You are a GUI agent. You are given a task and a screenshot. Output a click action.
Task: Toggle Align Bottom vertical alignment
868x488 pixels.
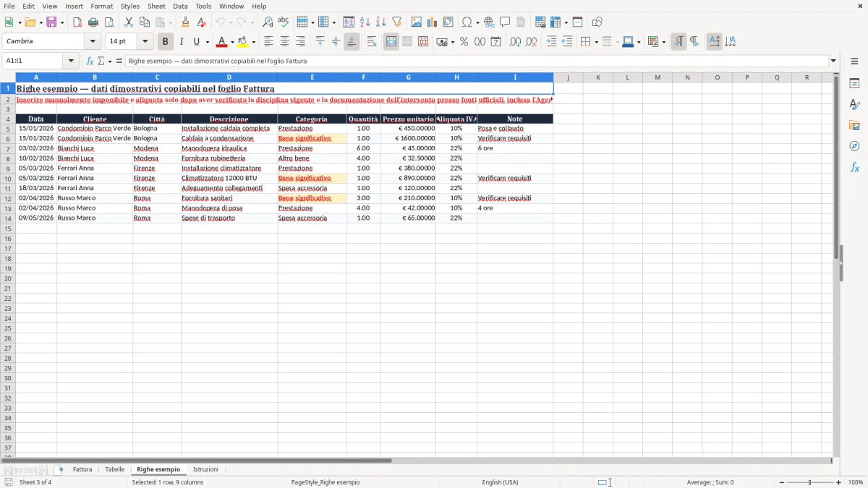(352, 42)
